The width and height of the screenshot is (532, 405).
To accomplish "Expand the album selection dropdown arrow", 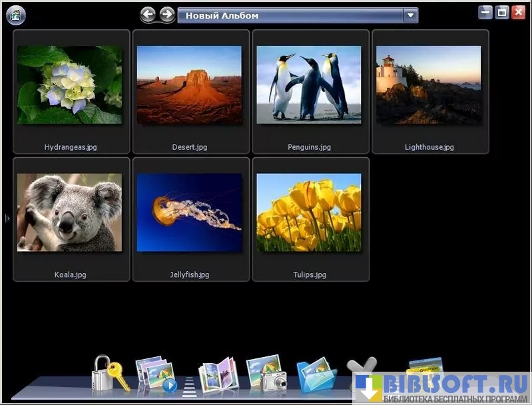I will coord(410,15).
